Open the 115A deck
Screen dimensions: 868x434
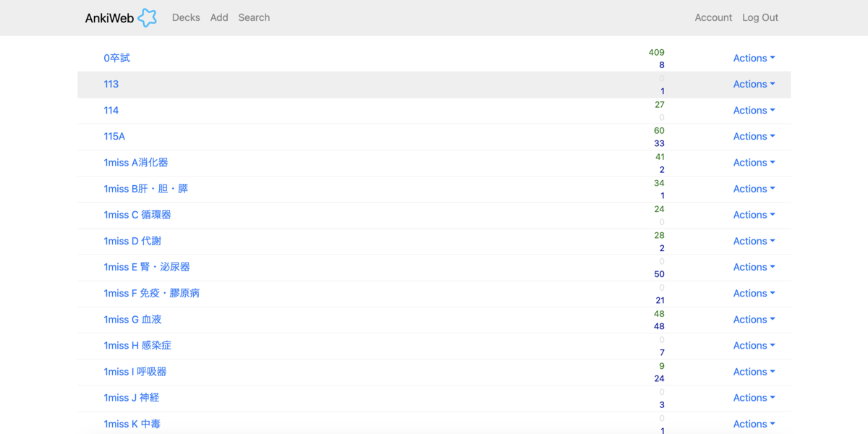click(114, 136)
